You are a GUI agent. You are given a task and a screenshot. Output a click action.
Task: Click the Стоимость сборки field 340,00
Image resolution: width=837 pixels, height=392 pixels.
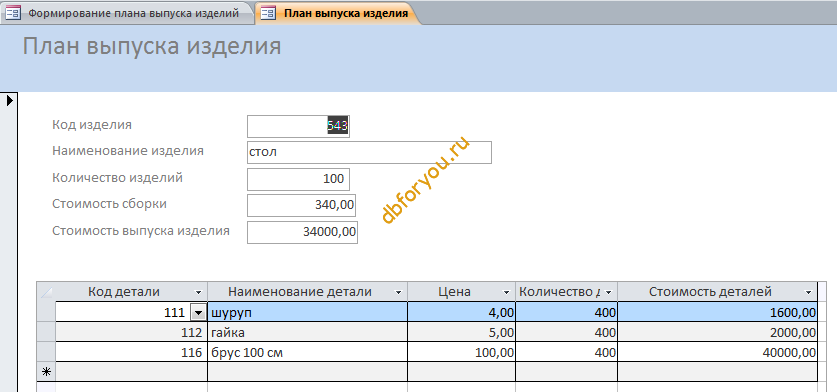pyautogui.click(x=302, y=205)
